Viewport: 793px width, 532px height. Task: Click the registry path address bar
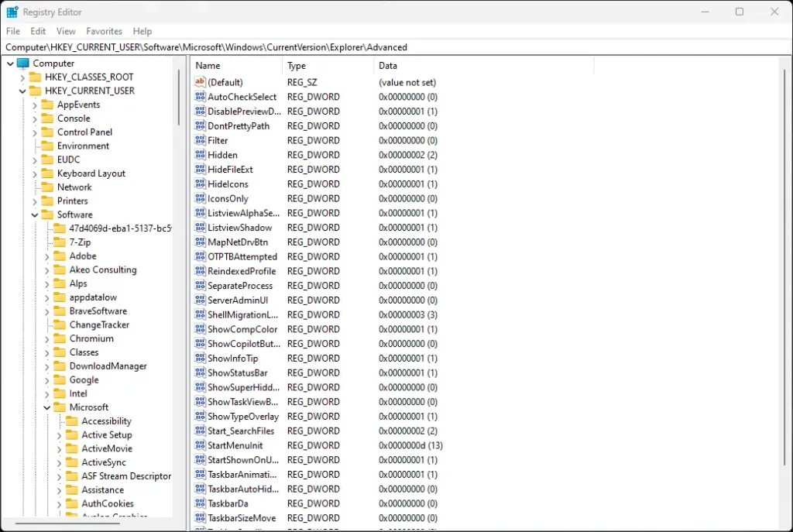pos(396,47)
